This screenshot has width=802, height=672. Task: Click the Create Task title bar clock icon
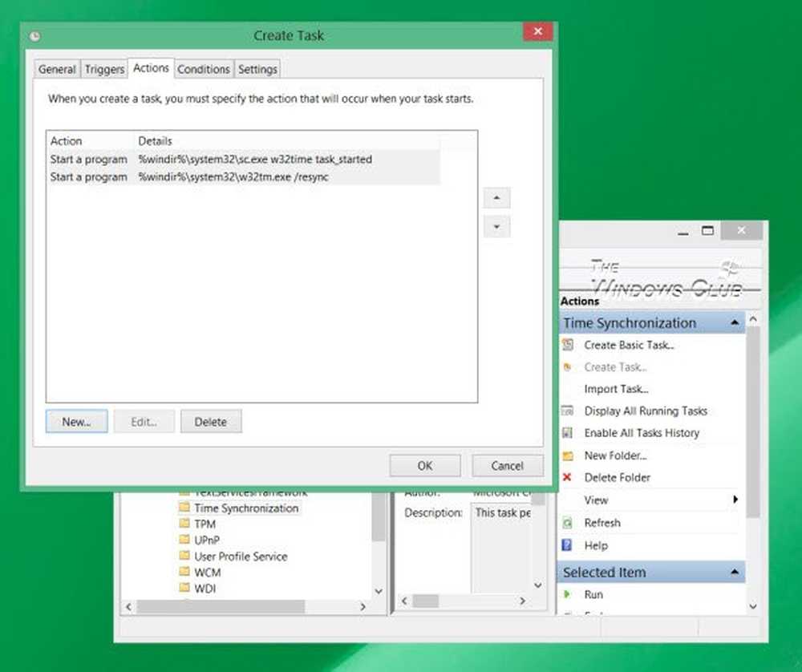point(34,36)
